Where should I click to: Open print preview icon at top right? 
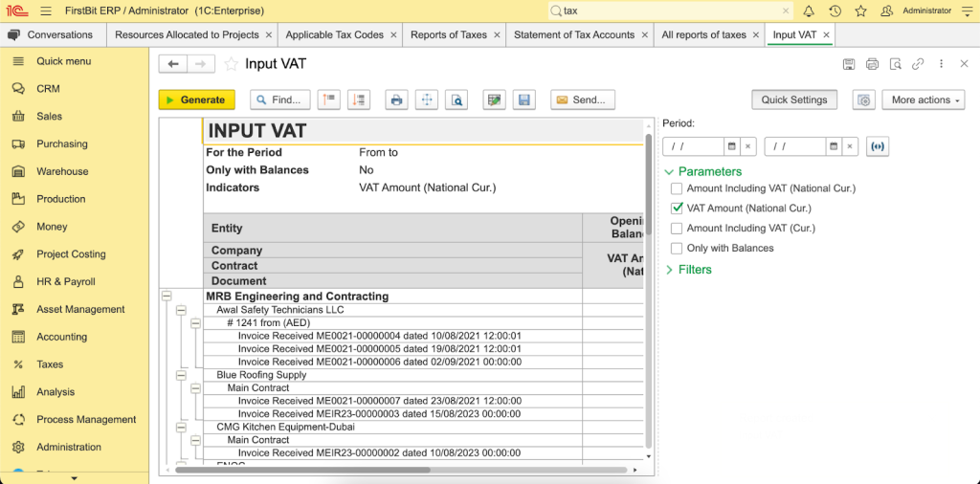896,64
